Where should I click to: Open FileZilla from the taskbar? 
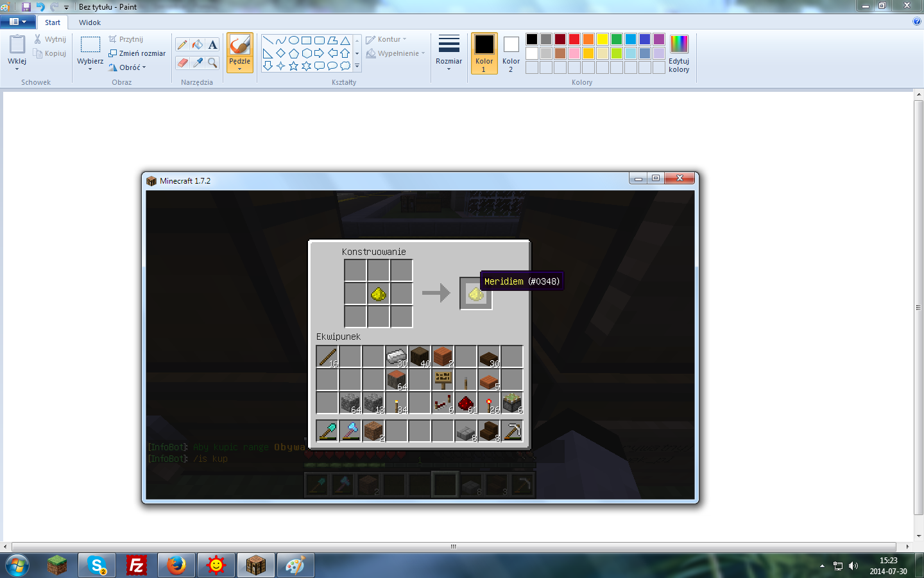(137, 565)
